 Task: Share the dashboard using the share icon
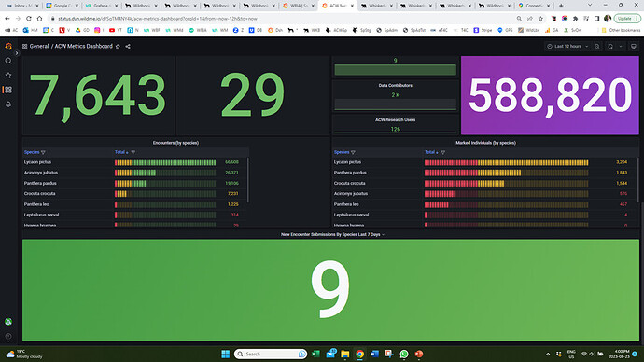(128, 47)
